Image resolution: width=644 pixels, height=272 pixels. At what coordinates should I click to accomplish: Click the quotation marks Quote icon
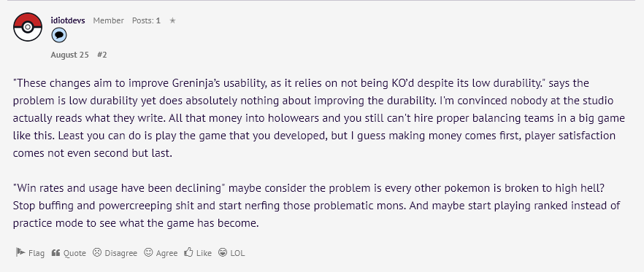tap(55, 252)
